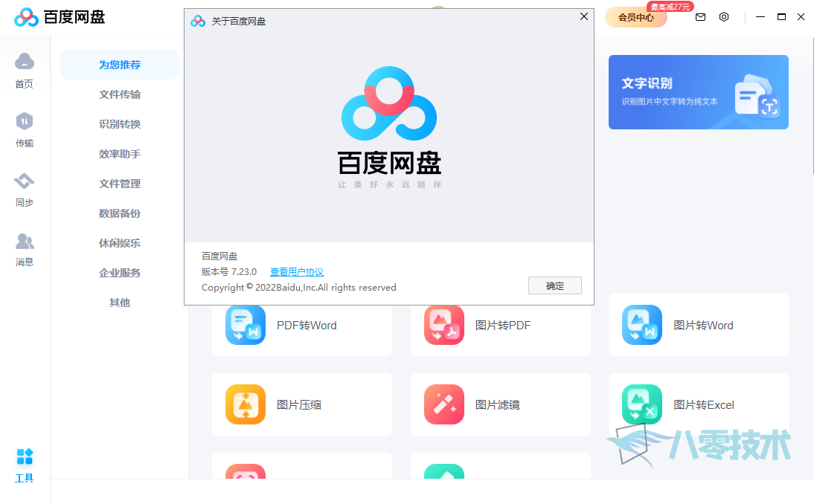Click the 图片滤镜 tool icon
This screenshot has width=814, height=504.
[x=444, y=404]
